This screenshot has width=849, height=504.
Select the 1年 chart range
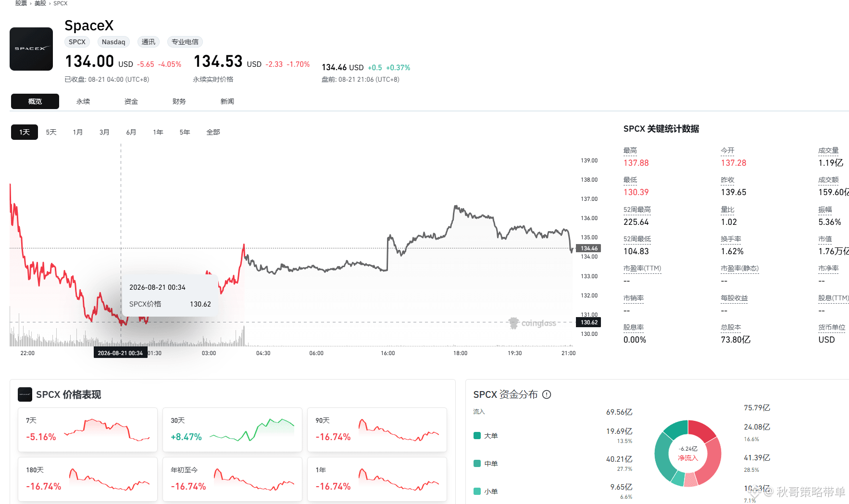pyautogui.click(x=158, y=132)
